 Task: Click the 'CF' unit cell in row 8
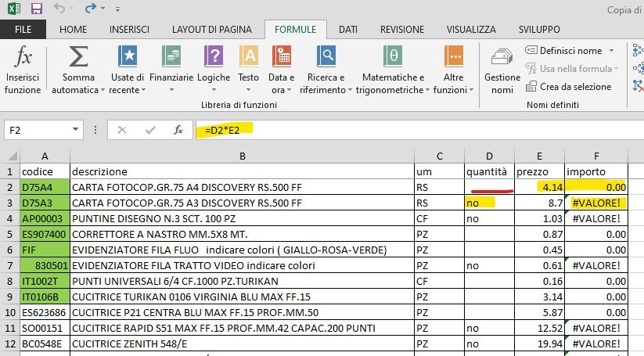tap(440, 281)
